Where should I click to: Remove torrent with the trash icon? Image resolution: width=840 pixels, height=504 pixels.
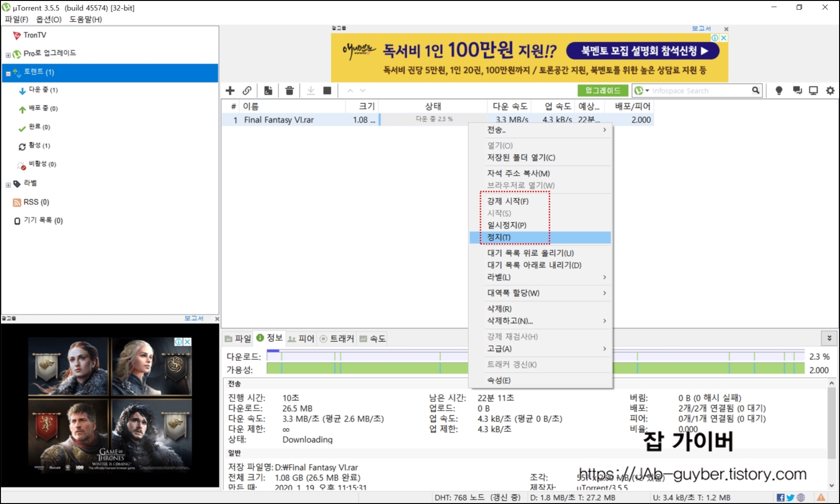(289, 91)
